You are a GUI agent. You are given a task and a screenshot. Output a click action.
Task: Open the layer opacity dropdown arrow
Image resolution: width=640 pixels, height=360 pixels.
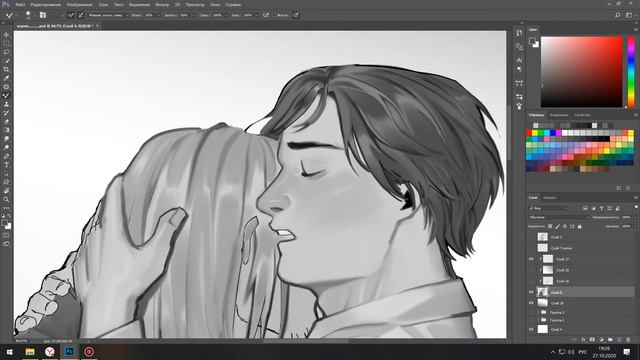coord(635,217)
